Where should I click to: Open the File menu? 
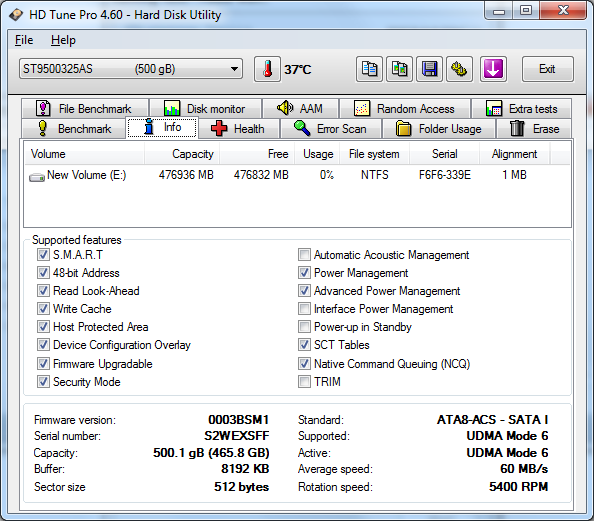pyautogui.click(x=24, y=40)
